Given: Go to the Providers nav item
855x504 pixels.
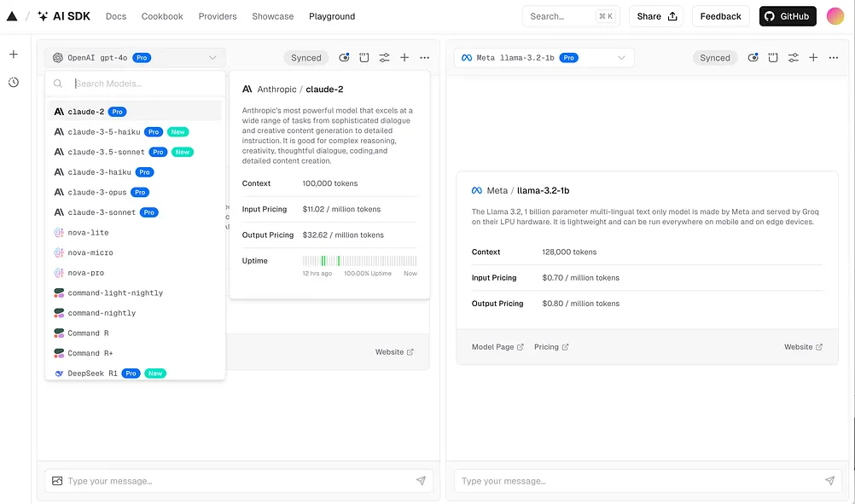Looking at the screenshot, I should pos(218,16).
